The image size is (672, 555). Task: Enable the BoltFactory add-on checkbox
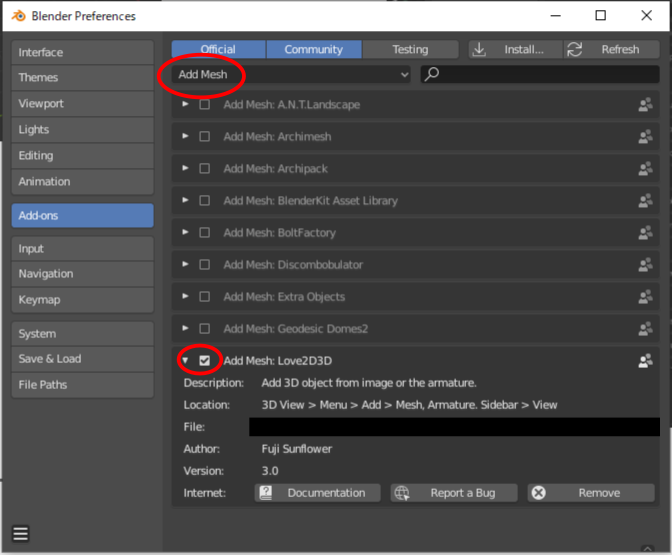[205, 233]
